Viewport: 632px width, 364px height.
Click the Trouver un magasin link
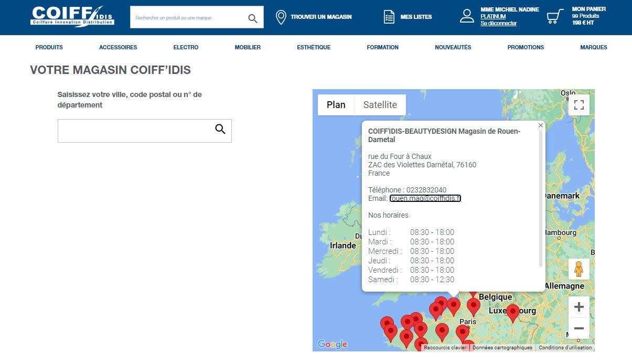click(321, 17)
